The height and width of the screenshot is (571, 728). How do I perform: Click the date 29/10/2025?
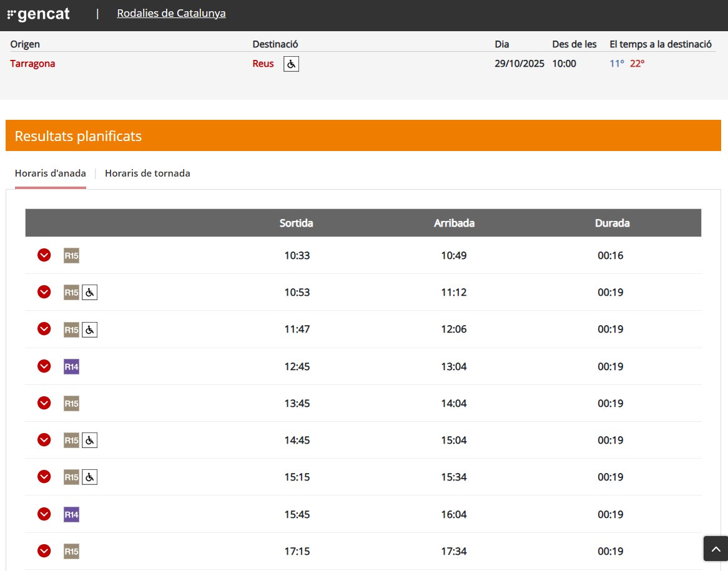pyautogui.click(x=519, y=64)
